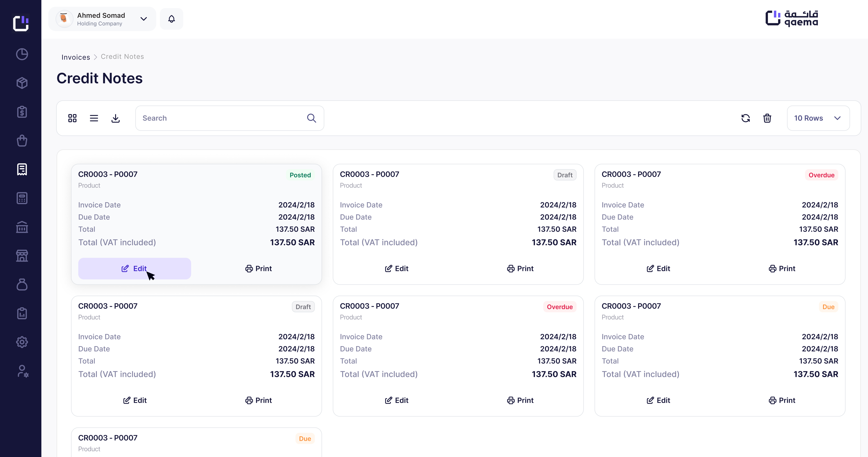This screenshot has height=457, width=868.
Task: Click Edit on the Posted credit note
Action: 134,269
